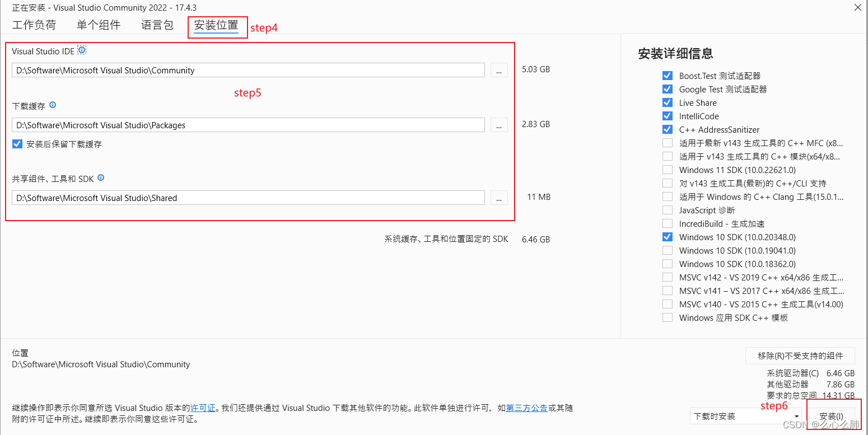This screenshot has width=868, height=435.
Task: Check MSVC v142 - VS 2019 build tools
Action: pyautogui.click(x=667, y=277)
